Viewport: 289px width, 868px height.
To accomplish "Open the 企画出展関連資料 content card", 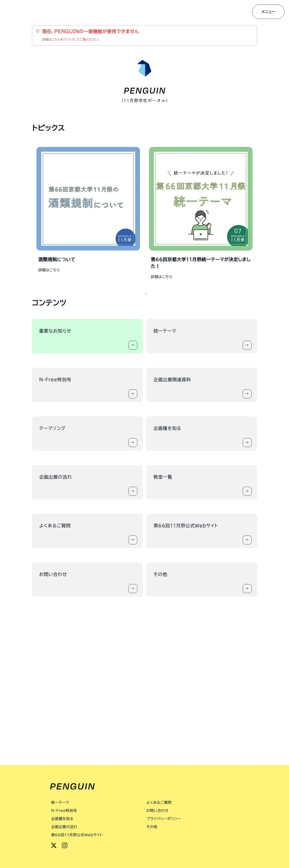I will pos(201,385).
